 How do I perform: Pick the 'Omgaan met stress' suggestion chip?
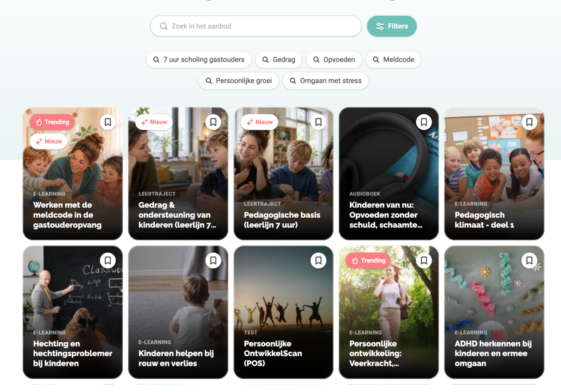pos(325,81)
